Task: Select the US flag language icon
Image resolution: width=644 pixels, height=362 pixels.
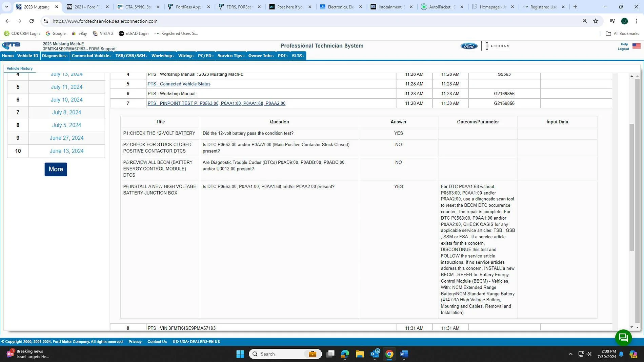Action: (636, 46)
